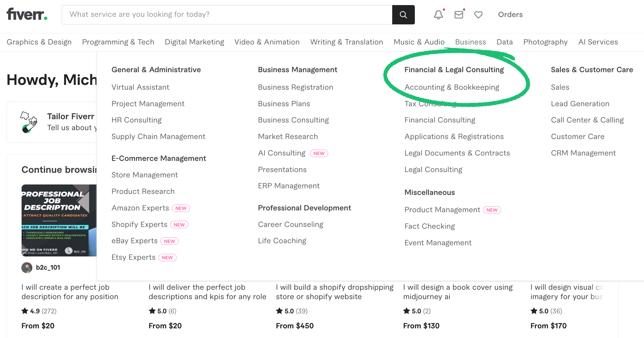Image resolution: width=644 pixels, height=338 pixels.
Task: Click the search magnifier icon
Action: [x=403, y=14]
